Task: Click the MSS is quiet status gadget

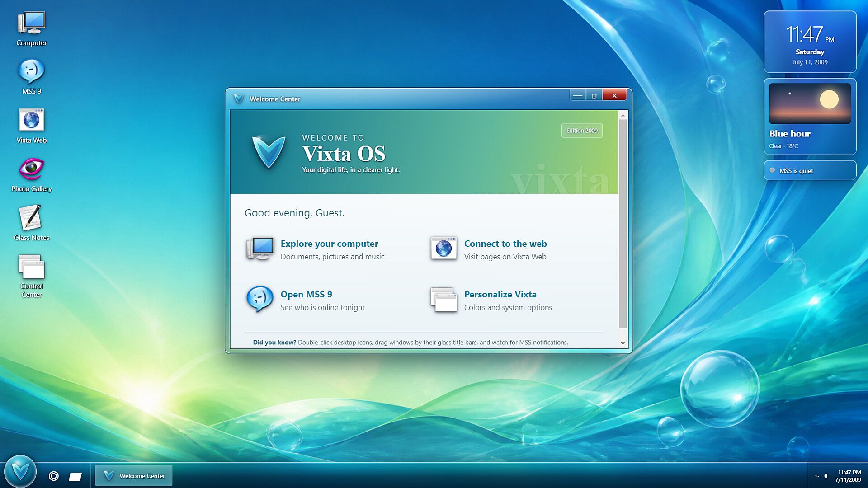Action: coord(810,170)
